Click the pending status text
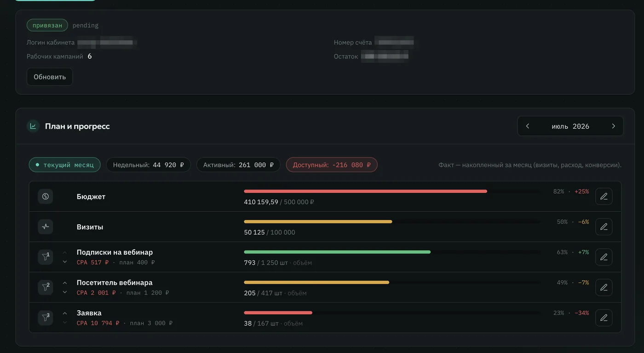The image size is (644, 353). point(86,25)
